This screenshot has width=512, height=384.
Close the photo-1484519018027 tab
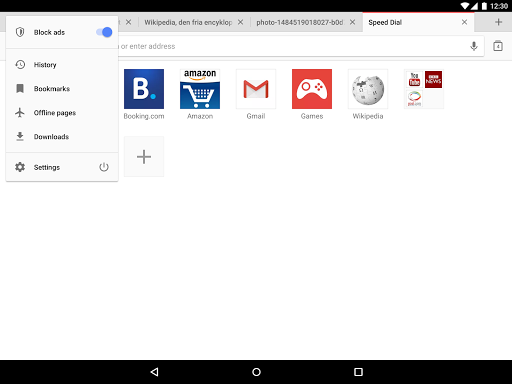pyautogui.click(x=352, y=22)
